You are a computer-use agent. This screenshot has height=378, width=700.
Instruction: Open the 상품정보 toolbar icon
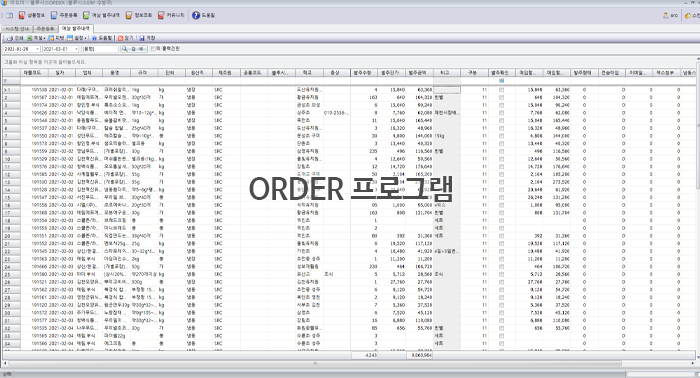[x=21, y=15]
